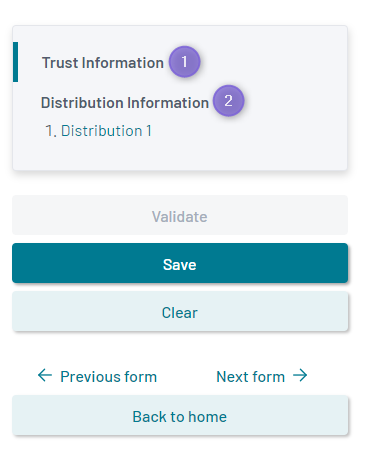Viewport: 368px width, 466px height.
Task: Clear the form using the Clear button
Action: pos(180,312)
